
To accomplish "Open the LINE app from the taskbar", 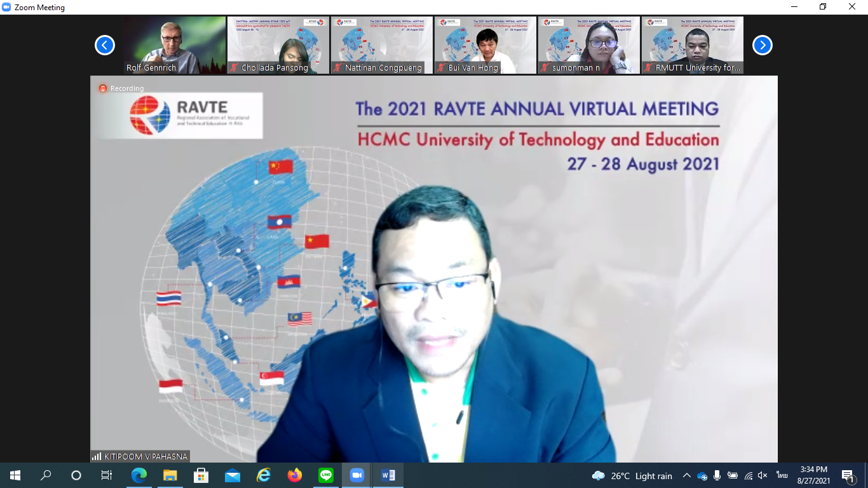I will click(x=325, y=475).
